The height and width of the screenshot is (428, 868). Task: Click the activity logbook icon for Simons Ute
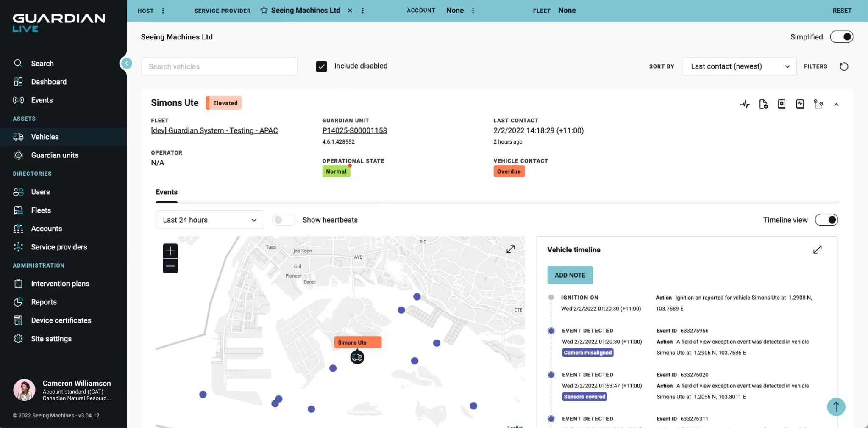[x=800, y=104]
